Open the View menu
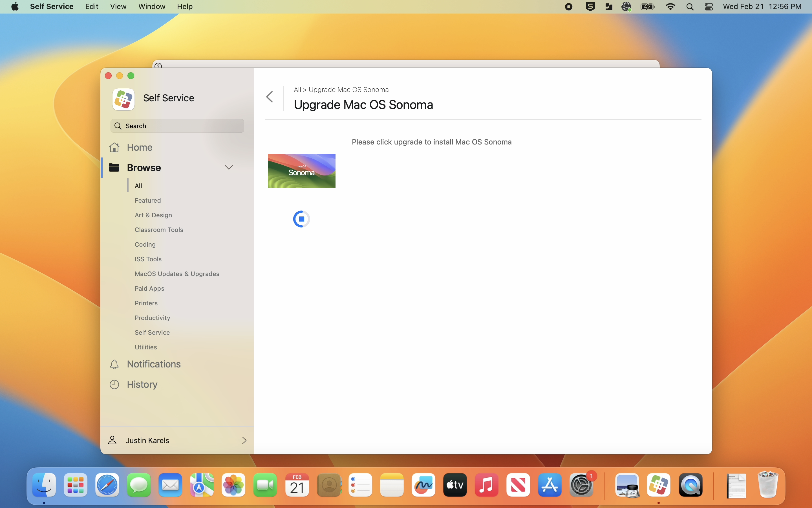This screenshot has height=508, width=812. pyautogui.click(x=118, y=6)
